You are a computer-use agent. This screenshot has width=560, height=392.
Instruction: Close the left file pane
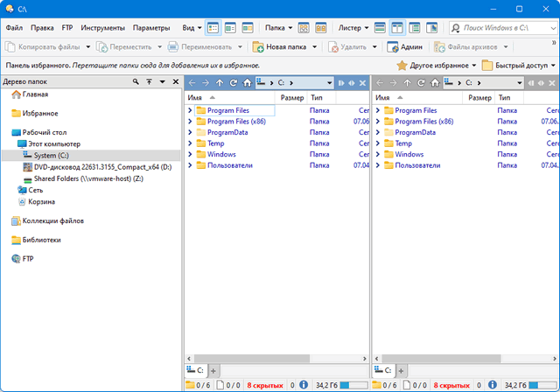pos(362,83)
